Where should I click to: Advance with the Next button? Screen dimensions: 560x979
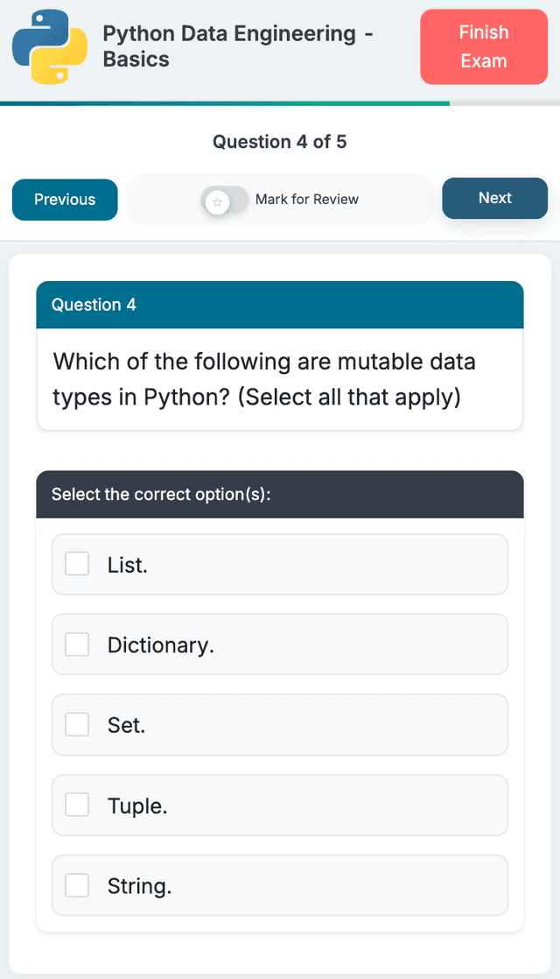click(x=494, y=198)
